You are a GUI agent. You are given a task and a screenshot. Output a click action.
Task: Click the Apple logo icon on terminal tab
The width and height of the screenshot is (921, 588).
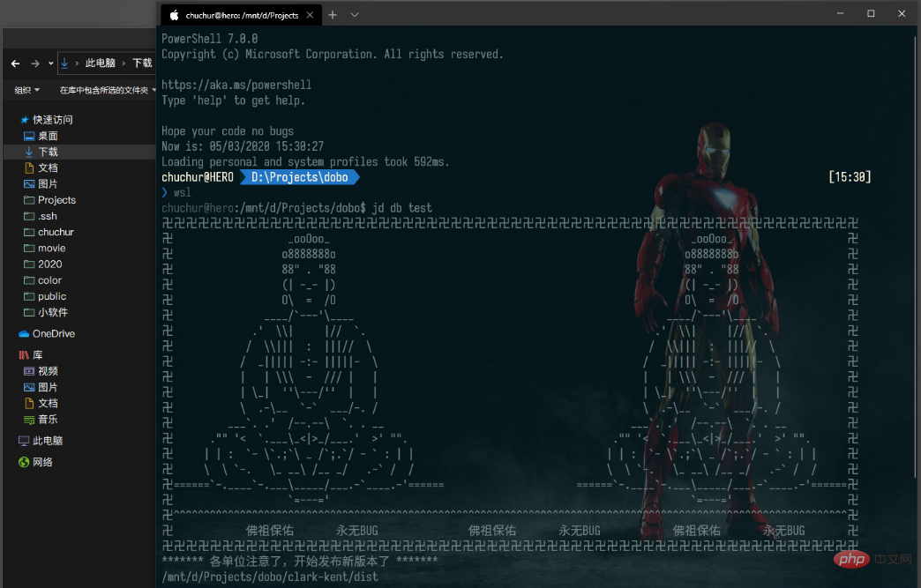[174, 15]
